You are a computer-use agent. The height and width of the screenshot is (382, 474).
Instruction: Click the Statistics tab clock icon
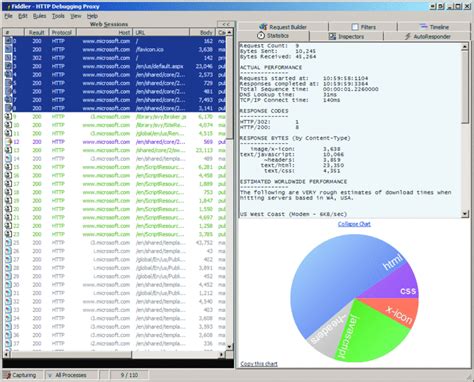[261, 35]
